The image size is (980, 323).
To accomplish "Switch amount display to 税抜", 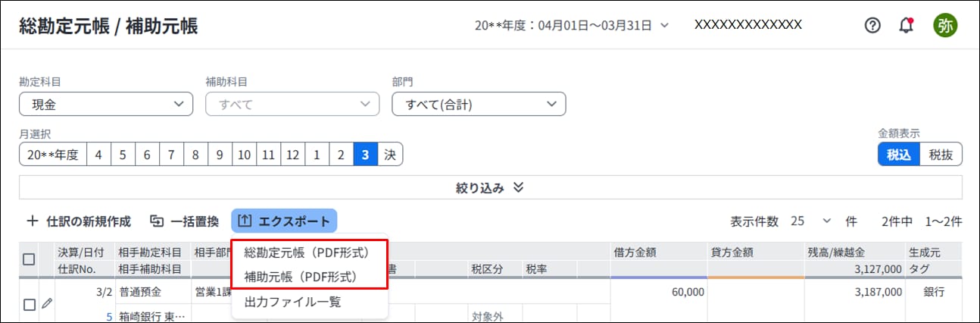I will [941, 154].
